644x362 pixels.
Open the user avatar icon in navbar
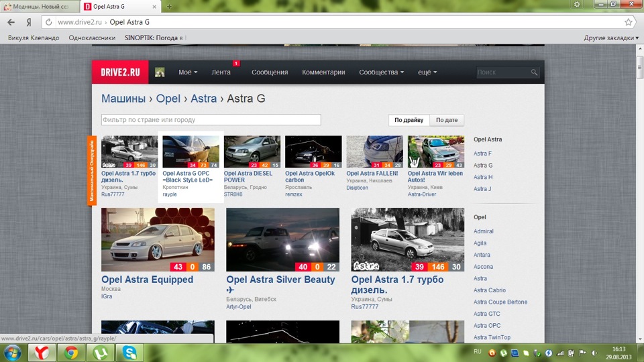point(160,72)
